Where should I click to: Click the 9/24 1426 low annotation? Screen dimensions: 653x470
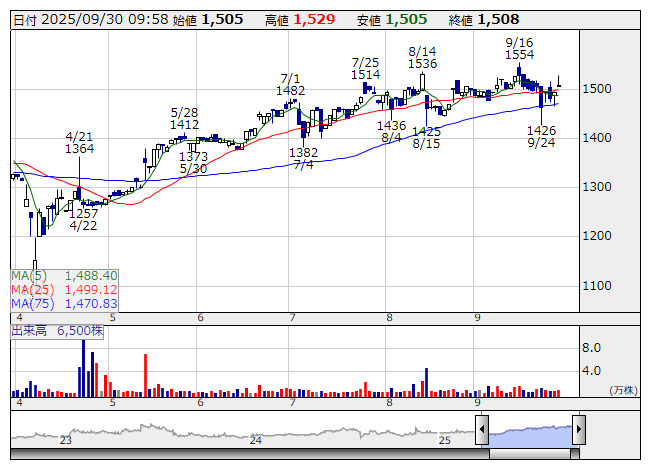click(541, 137)
